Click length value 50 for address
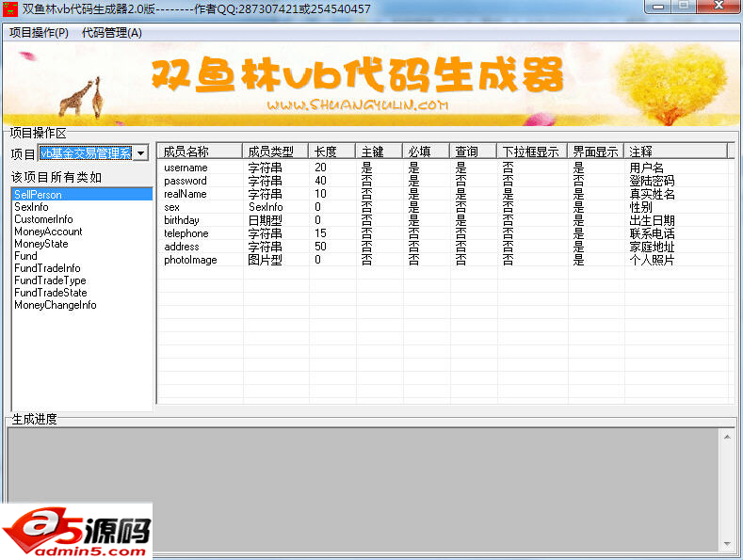Screen dimensions: 743x560 (x=320, y=247)
